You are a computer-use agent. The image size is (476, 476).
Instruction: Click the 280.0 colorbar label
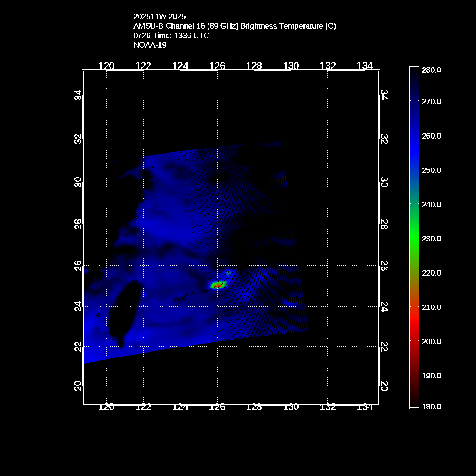pos(431,70)
